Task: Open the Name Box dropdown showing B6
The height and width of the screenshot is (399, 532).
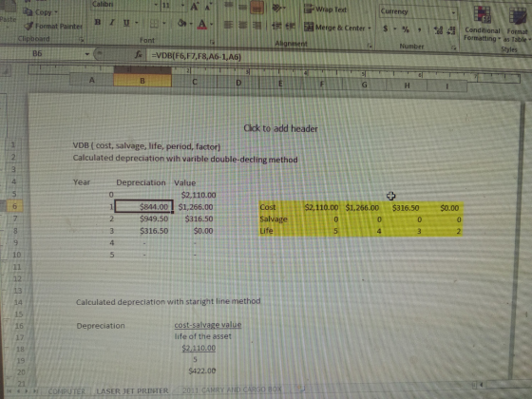Action: point(87,54)
